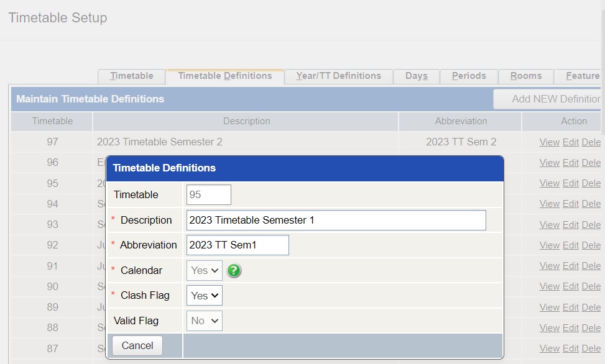605x364 pixels.
Task: Click the Description input field
Action: [336, 220]
